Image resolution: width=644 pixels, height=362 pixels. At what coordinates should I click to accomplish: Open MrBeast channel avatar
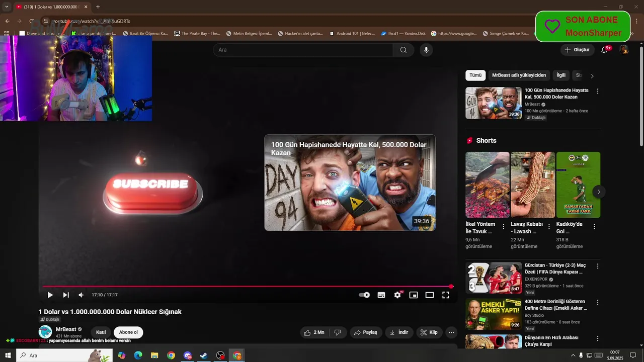click(45, 332)
